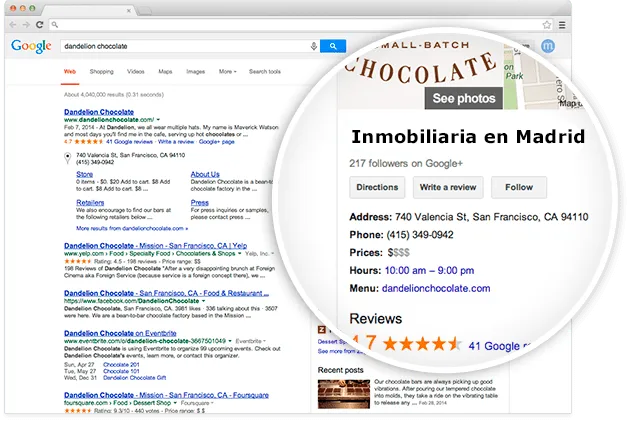
Task: Open the Foursquare Dandelion Chocolate result
Action: coord(166,395)
